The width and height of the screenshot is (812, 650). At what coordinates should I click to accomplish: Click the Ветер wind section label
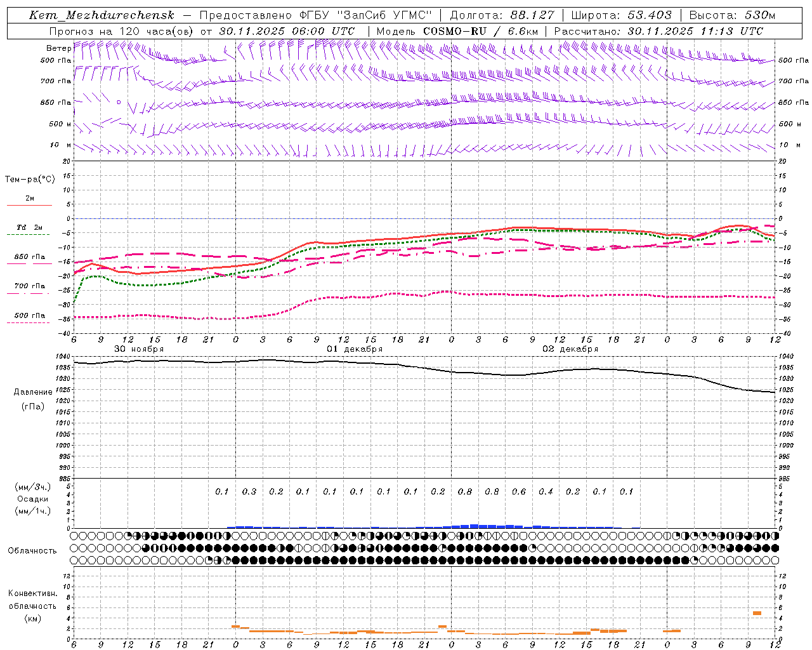58,48
